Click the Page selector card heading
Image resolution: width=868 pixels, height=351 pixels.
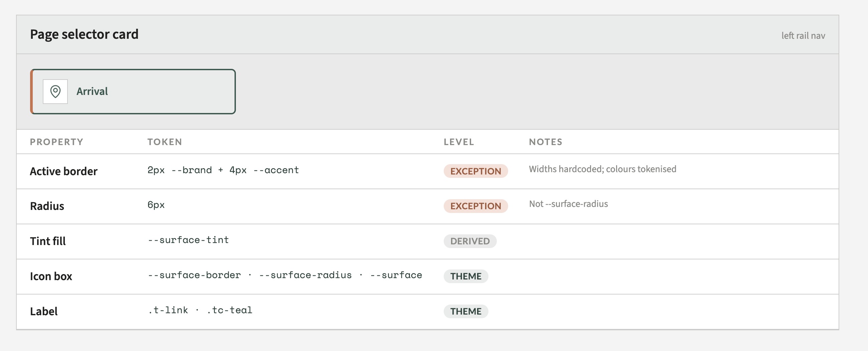84,34
